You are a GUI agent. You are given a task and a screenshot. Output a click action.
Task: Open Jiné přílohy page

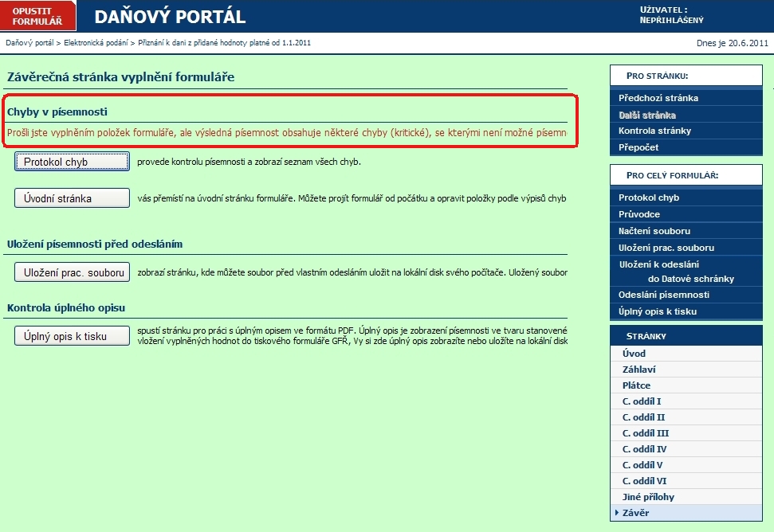click(686, 496)
